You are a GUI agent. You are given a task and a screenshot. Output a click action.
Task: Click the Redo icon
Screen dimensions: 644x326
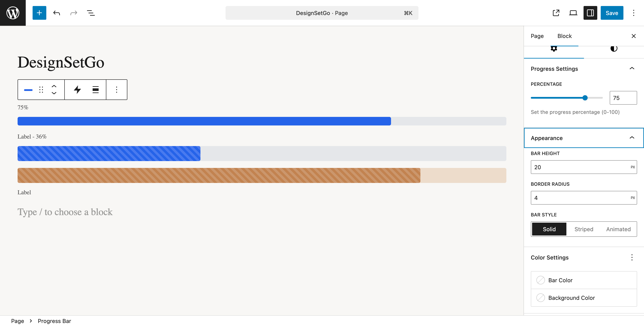click(x=73, y=13)
